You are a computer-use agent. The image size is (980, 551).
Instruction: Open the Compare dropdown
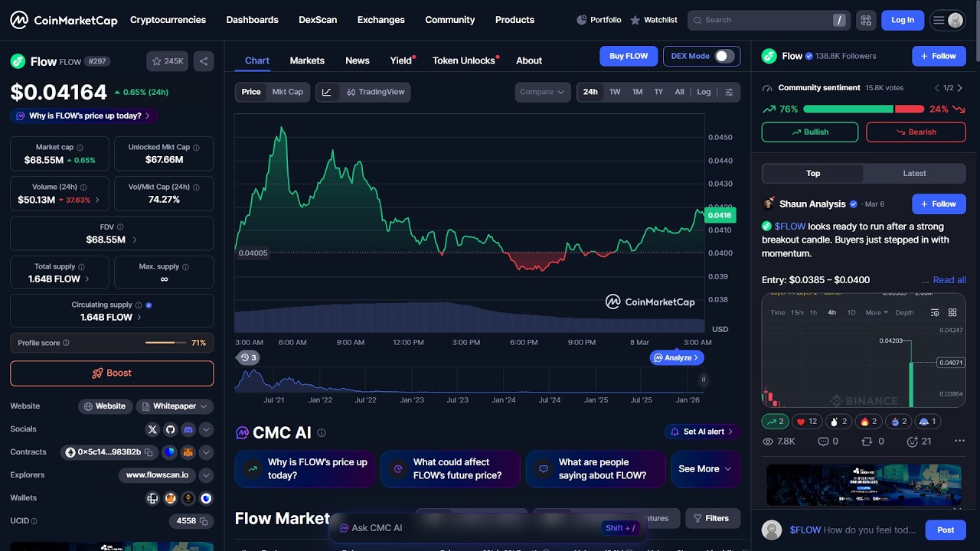click(542, 92)
